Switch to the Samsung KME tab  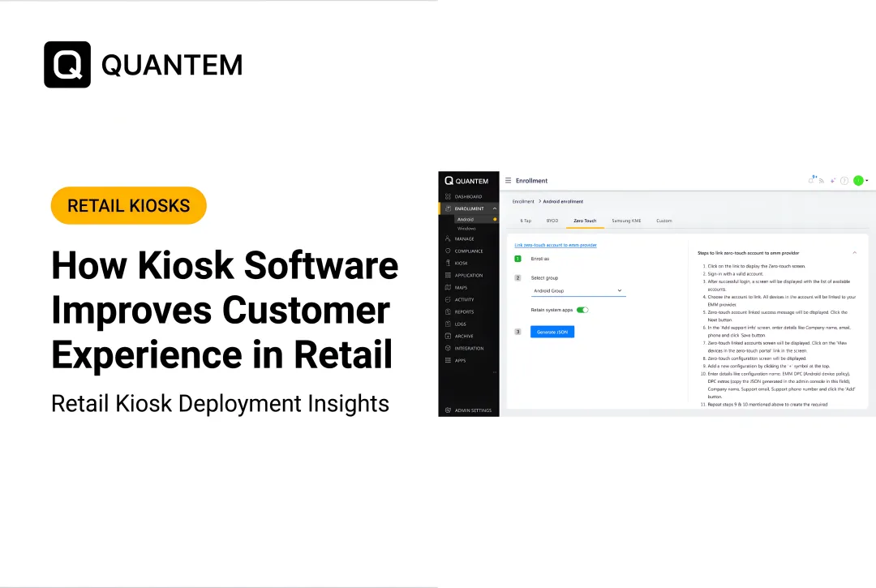(x=626, y=221)
